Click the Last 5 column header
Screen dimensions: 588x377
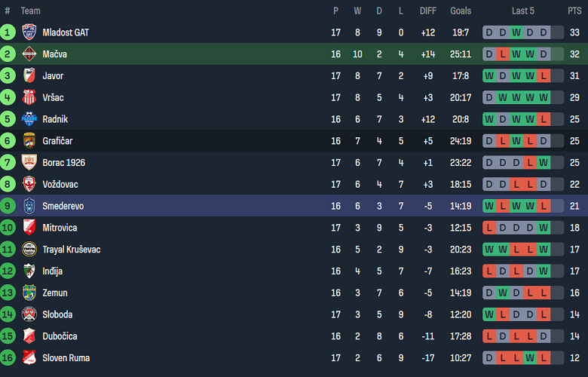[523, 11]
